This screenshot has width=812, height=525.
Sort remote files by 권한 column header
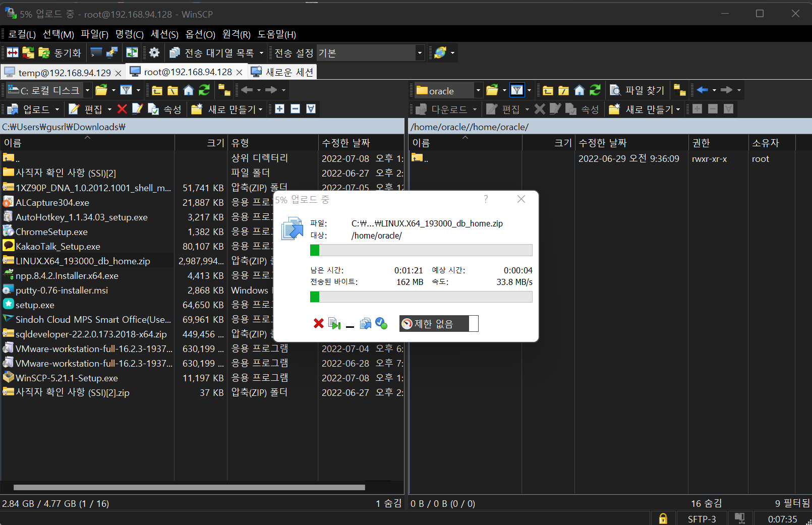point(718,143)
